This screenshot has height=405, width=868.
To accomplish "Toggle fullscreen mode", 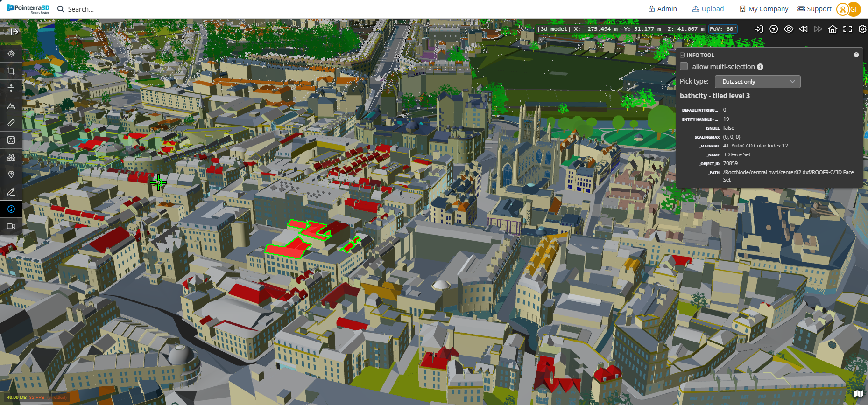I will (x=847, y=29).
